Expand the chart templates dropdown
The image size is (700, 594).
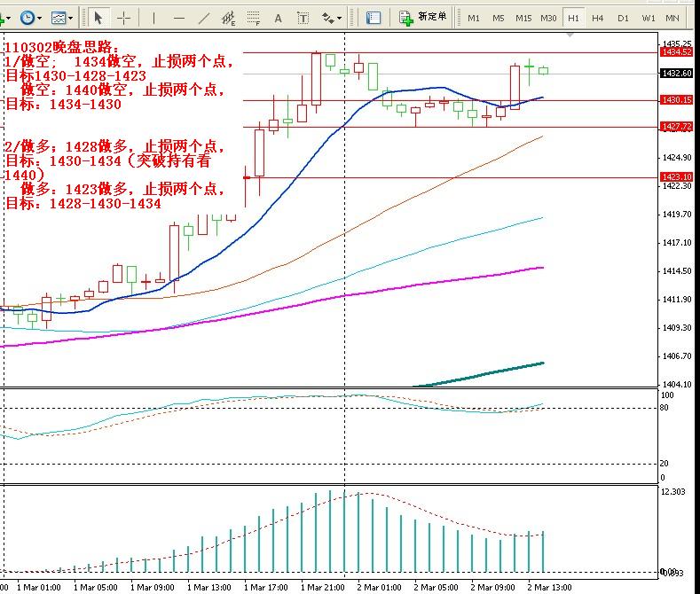pyautogui.click(x=70, y=17)
